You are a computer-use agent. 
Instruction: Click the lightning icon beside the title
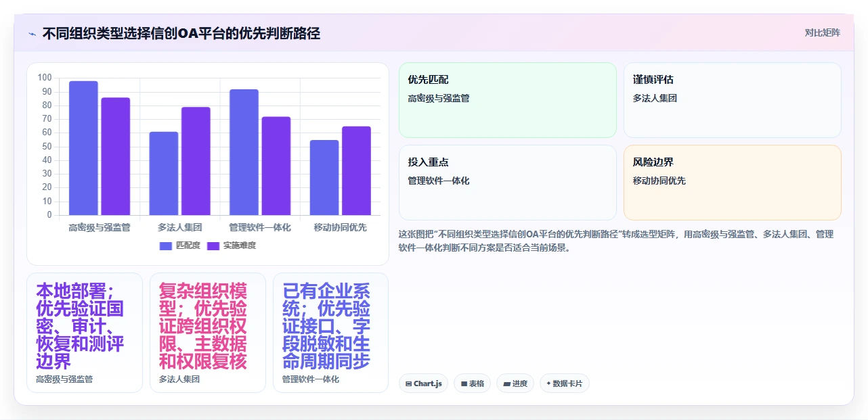[32, 33]
